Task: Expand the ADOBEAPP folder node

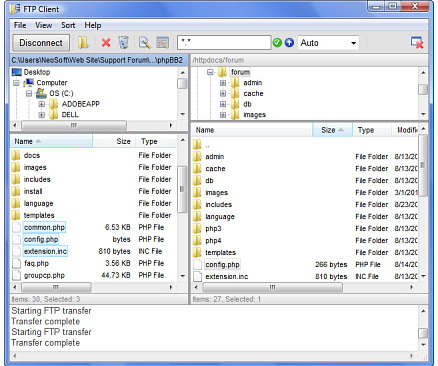Action: (41, 104)
